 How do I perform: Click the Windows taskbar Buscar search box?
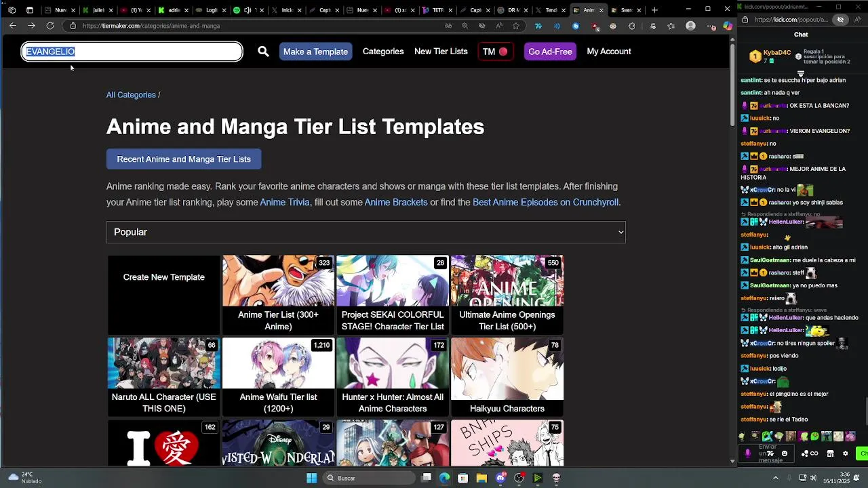370,478
